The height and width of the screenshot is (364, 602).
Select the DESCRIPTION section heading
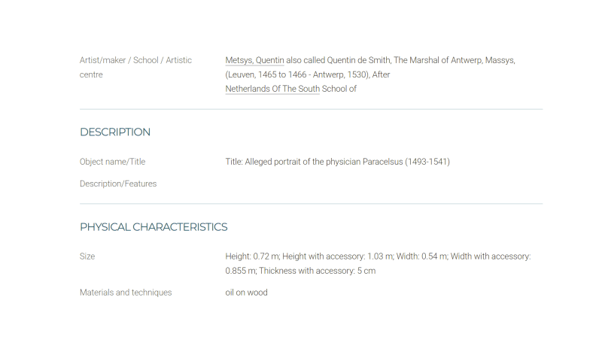click(115, 132)
